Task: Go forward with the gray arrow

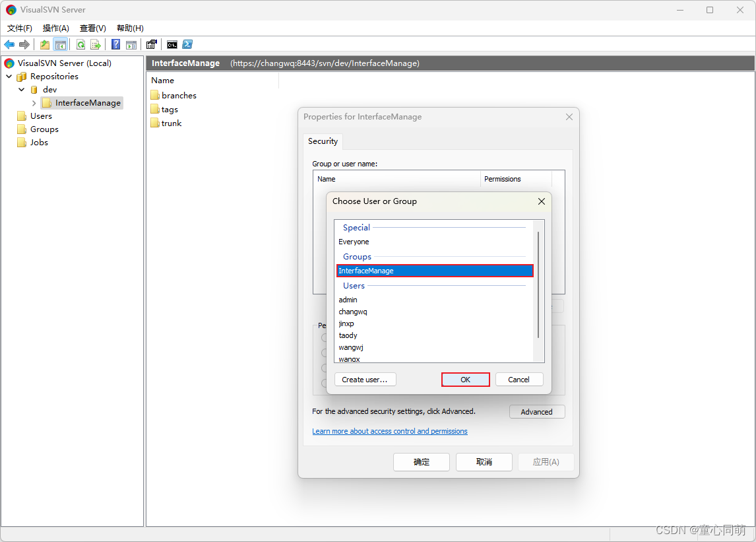Action: 24,44
